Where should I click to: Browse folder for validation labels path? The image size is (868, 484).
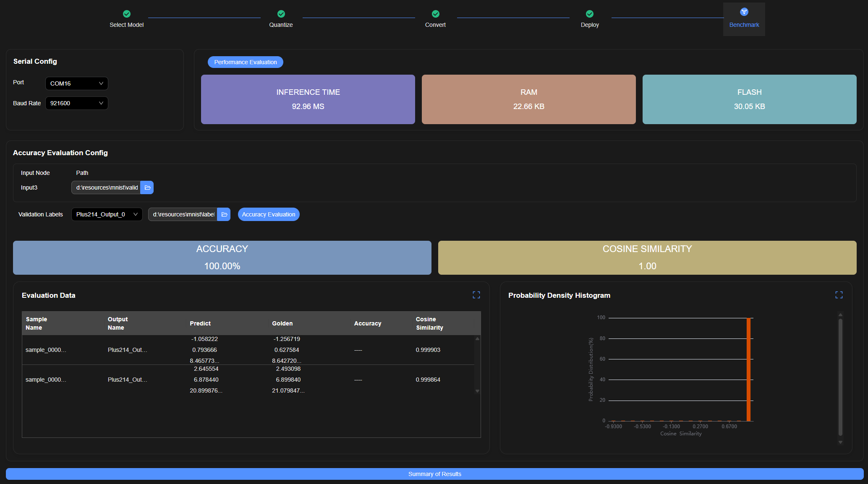tap(224, 214)
